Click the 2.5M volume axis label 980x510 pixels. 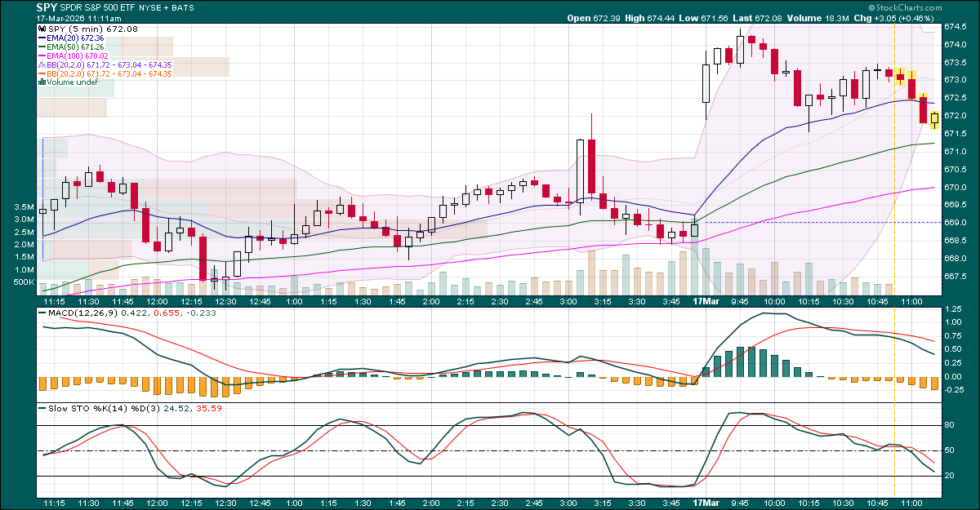click(x=24, y=233)
